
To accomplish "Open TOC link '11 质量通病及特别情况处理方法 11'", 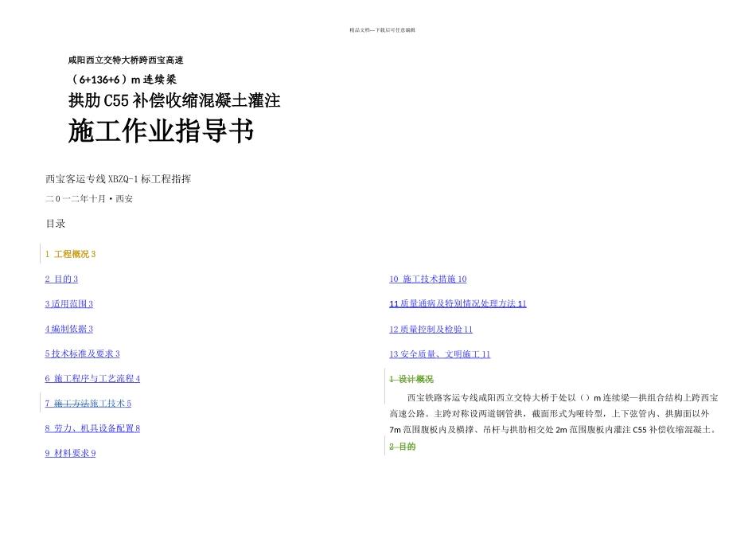I will click(458, 303).
